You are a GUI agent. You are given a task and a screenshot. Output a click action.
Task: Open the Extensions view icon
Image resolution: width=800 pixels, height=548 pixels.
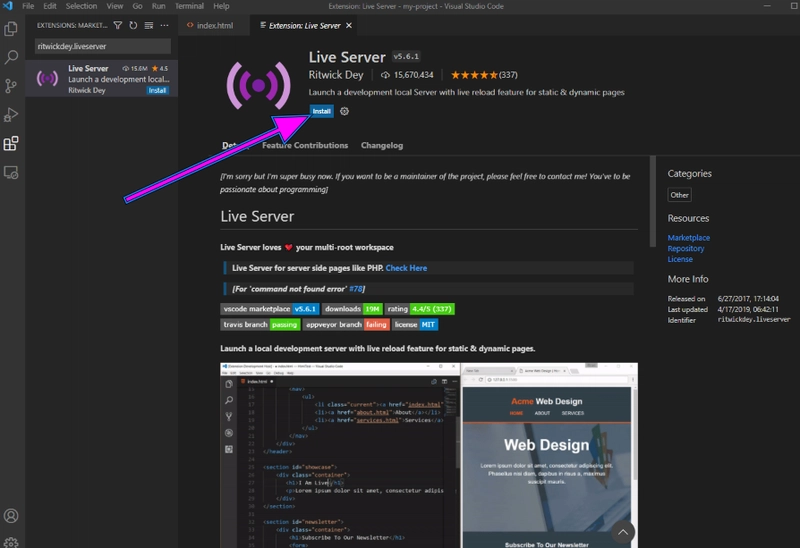pos(11,143)
